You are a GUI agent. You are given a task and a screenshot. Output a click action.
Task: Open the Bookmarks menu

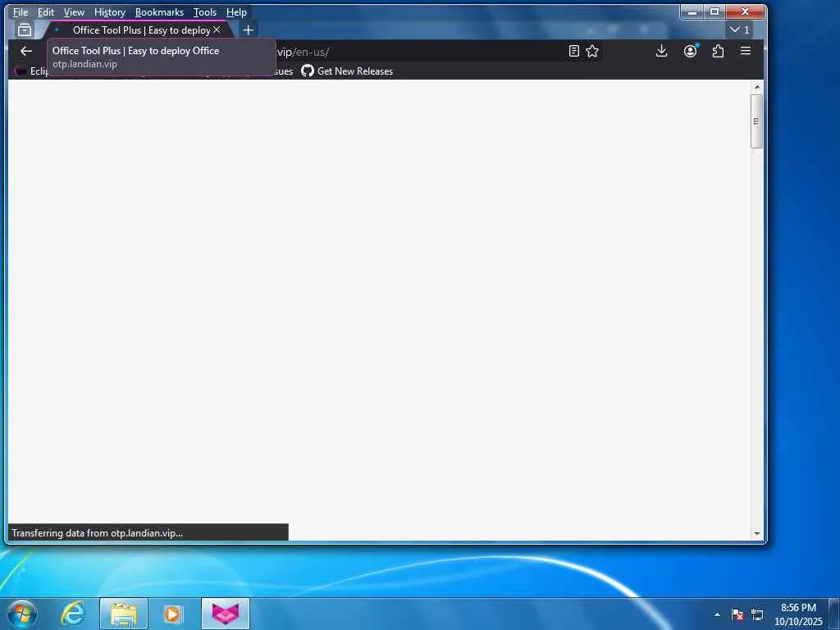(x=159, y=12)
